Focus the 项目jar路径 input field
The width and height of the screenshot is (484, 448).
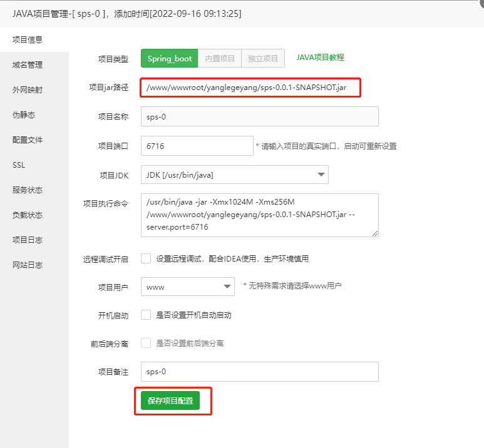pos(252,88)
